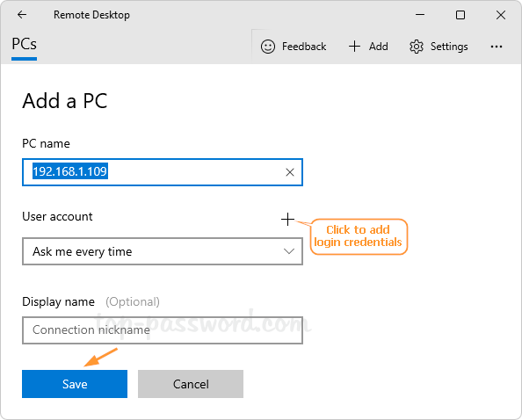Image resolution: width=522 pixels, height=420 pixels.
Task: Select the Add text label in toolbar
Action: pyautogui.click(x=378, y=47)
